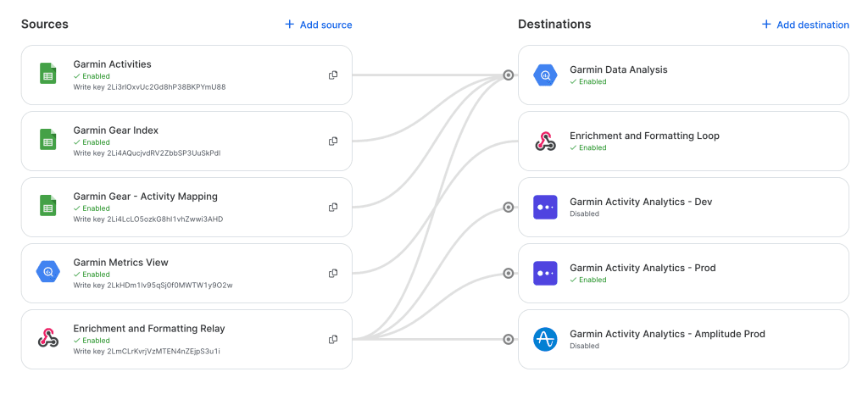This screenshot has height=394, width=868.
Task: Select the Garmin Activity Analytics - Prod connection node
Action: click(508, 274)
